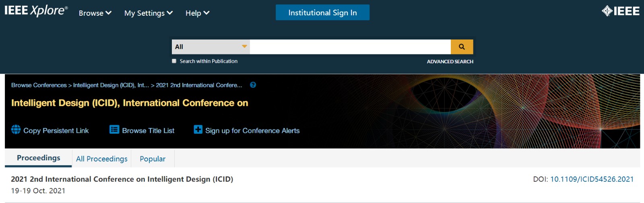The width and height of the screenshot is (644, 203).
Task: Click the magnifier search button
Action: point(462,47)
